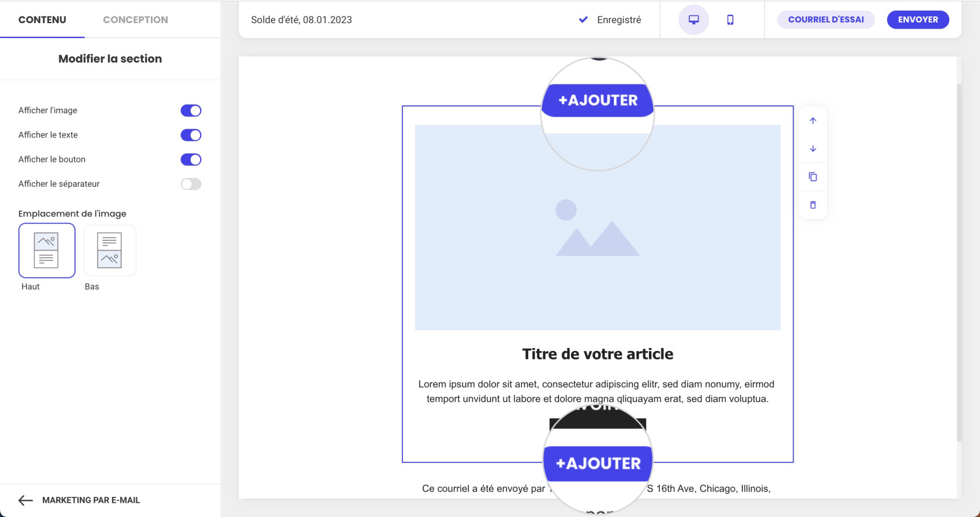Switch to desktop preview icon
Image resolution: width=980 pixels, height=517 pixels.
(x=694, y=20)
